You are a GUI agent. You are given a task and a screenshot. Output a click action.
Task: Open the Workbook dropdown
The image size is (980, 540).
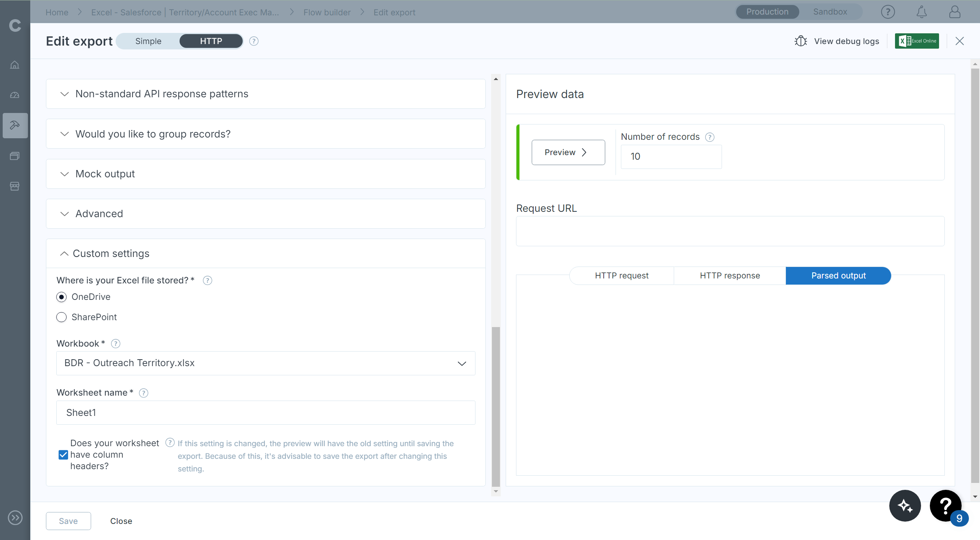tap(266, 363)
